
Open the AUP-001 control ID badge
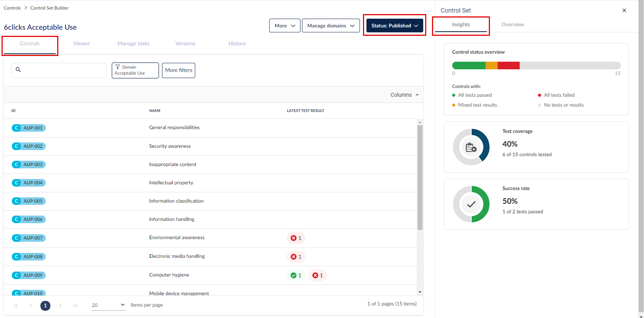click(x=29, y=128)
